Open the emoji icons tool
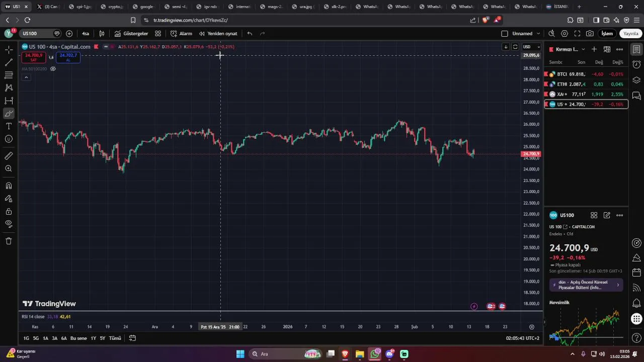644x362 pixels. click(x=9, y=139)
